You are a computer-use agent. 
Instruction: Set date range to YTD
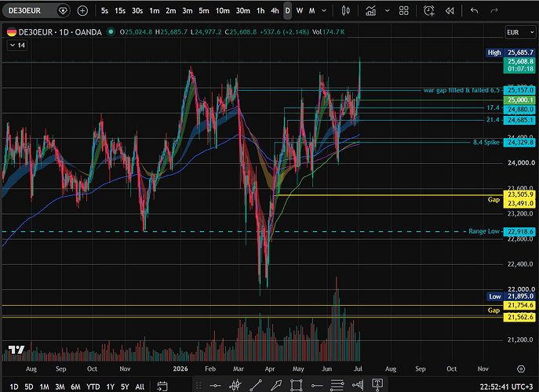(93, 387)
